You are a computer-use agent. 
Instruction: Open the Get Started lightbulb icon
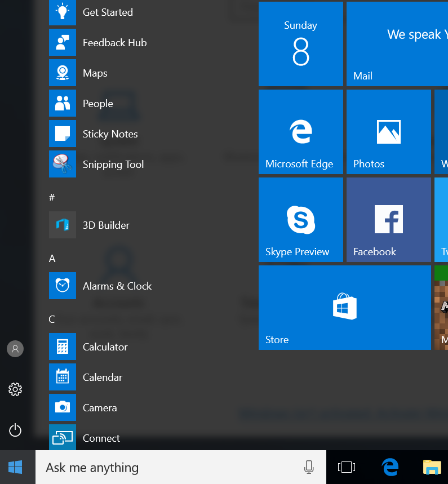pos(63,12)
